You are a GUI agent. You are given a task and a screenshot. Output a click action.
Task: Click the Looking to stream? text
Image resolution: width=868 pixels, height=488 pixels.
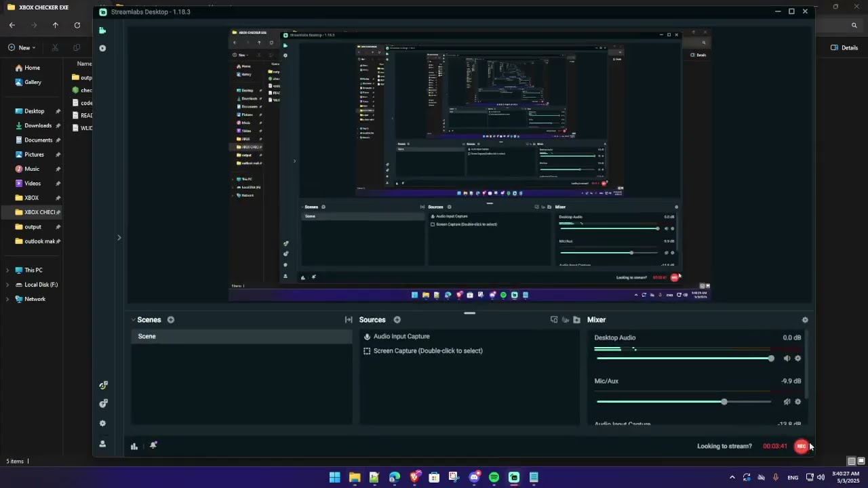[x=724, y=446]
